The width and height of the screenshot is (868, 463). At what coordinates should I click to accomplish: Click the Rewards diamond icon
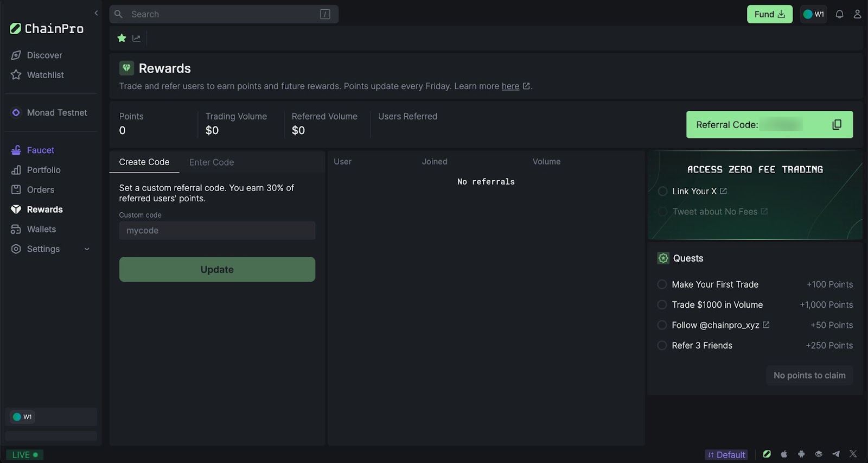tap(126, 68)
